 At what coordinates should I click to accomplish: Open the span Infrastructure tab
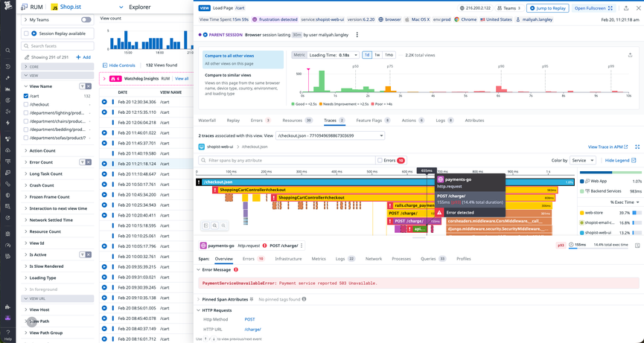coord(288,259)
